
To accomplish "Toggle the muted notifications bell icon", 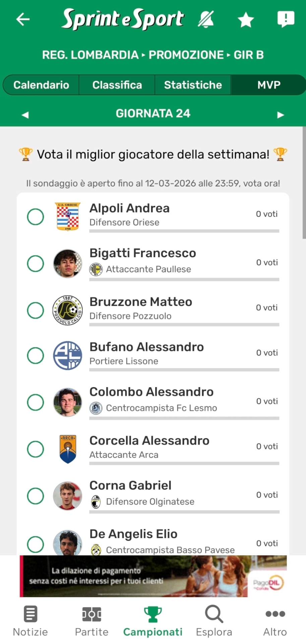I will [x=206, y=19].
